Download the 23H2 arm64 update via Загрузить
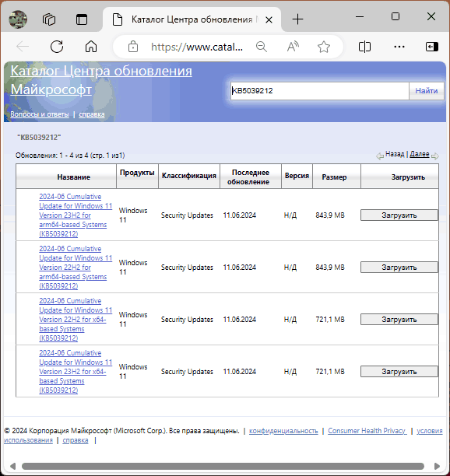Viewport: 450px width, 476px height. (x=399, y=215)
